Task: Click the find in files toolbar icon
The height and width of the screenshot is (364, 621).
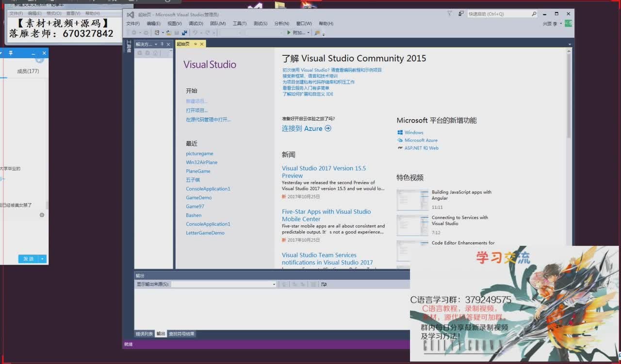Action: click(x=317, y=32)
